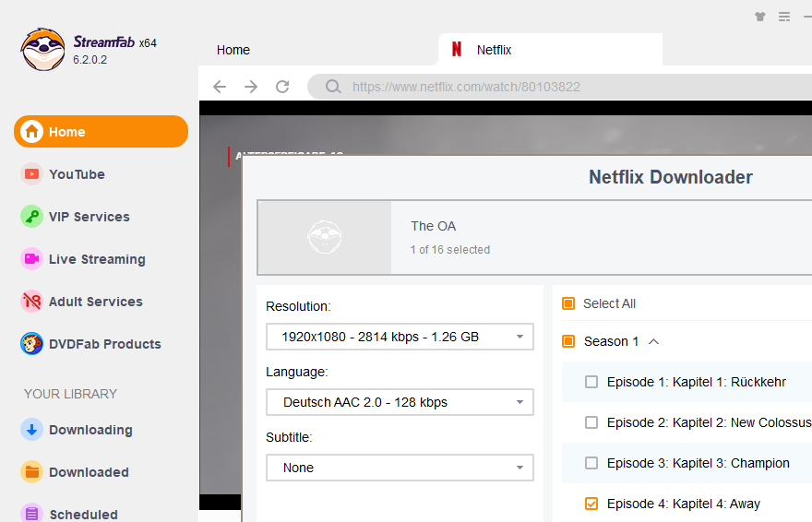The image size is (812, 522).
Task: Check Episode 1: Kapitel 1: Rückkehr
Action: 591,382
